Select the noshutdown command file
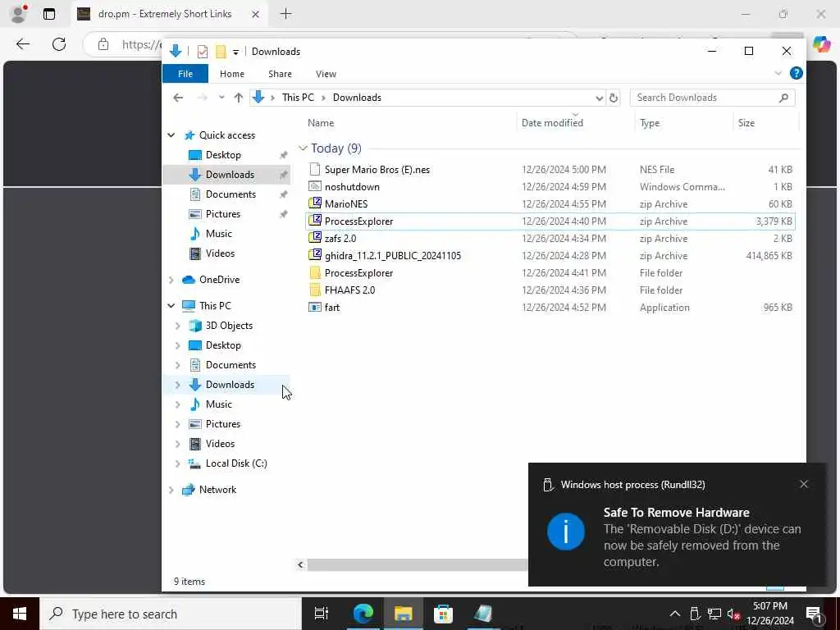840x630 pixels. (352, 187)
